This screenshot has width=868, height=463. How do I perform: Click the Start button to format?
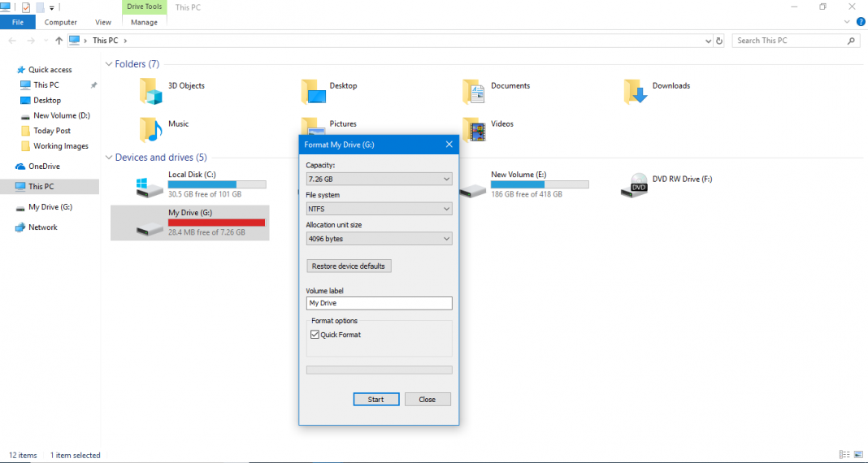coord(375,399)
